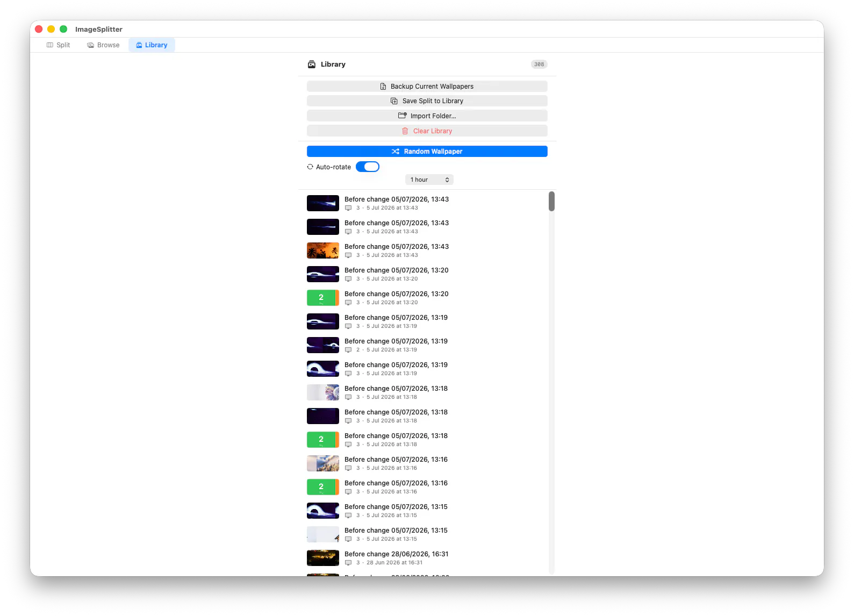Click Backup Current Wallpapers button
This screenshot has height=616, width=854.
[x=427, y=87]
